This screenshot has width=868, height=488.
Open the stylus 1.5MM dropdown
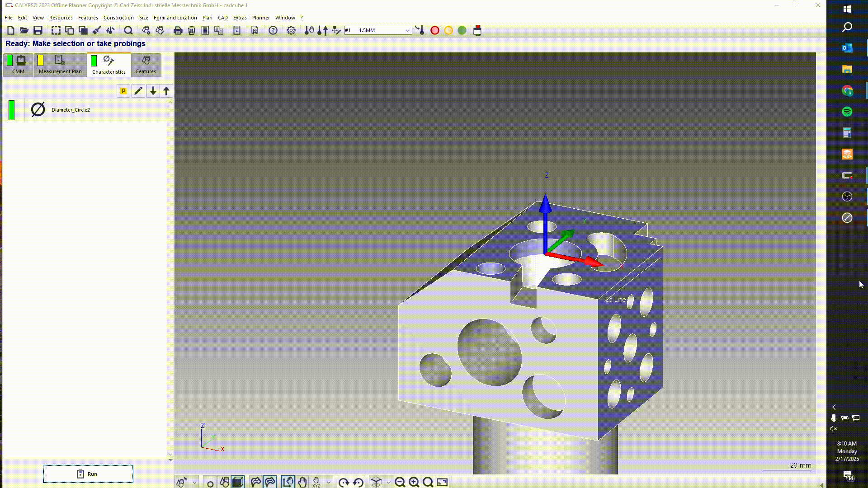[407, 30]
